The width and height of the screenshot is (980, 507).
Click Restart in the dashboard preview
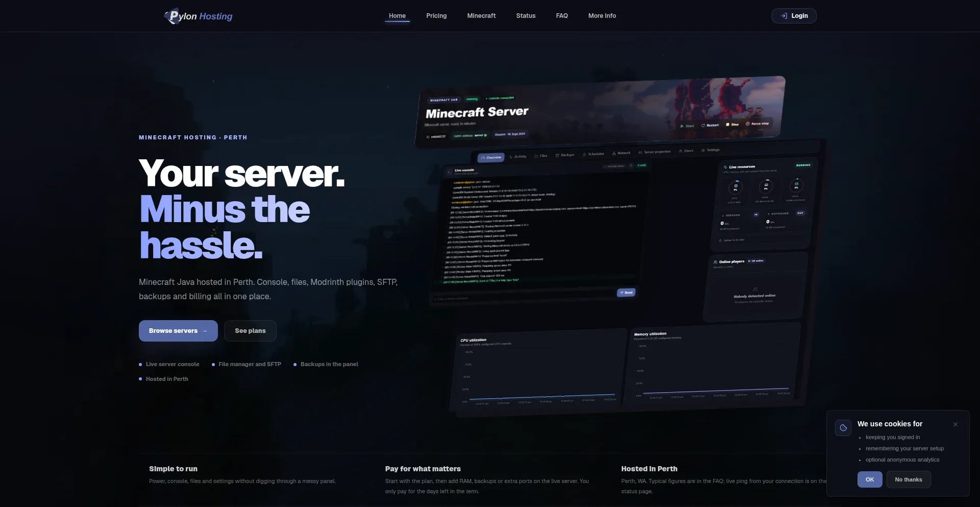point(710,125)
